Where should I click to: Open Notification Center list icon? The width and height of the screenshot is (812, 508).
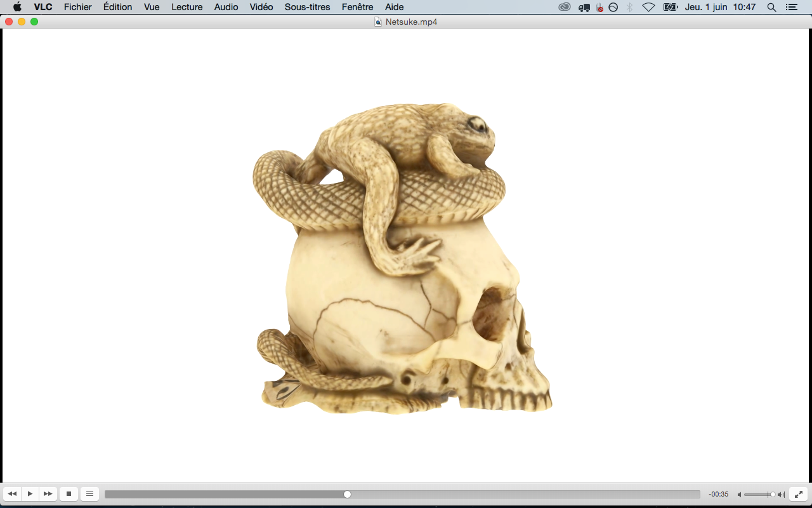[790, 7]
